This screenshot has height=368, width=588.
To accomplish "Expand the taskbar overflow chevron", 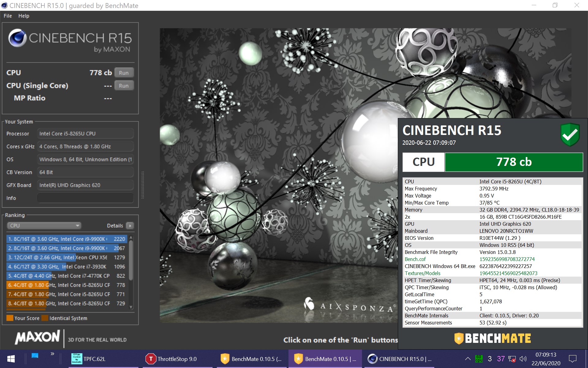I will point(52,354).
